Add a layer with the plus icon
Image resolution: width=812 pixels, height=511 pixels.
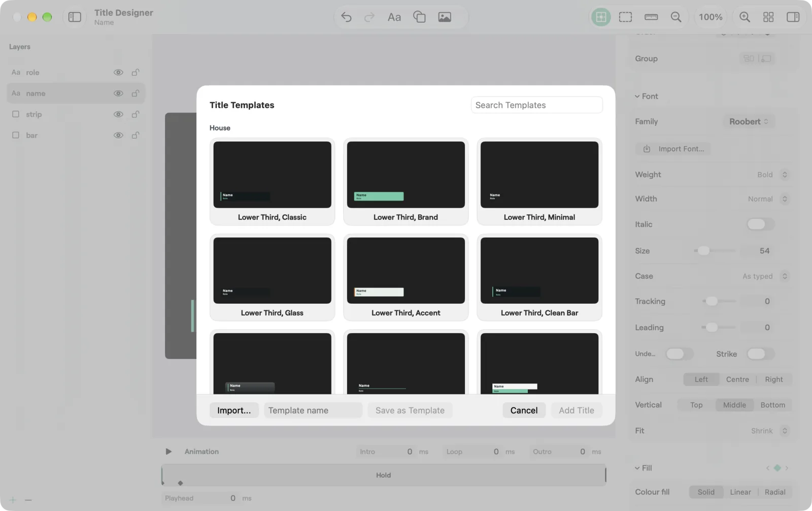13,500
